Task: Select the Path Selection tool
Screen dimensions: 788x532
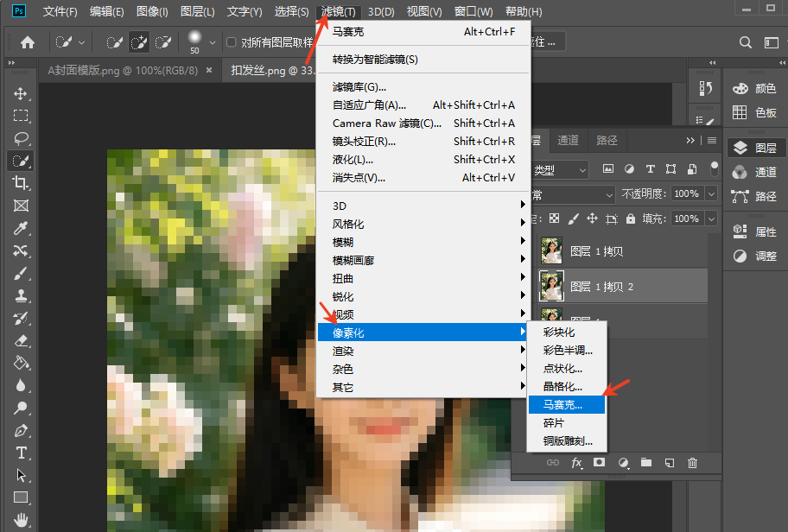Action: point(21,475)
